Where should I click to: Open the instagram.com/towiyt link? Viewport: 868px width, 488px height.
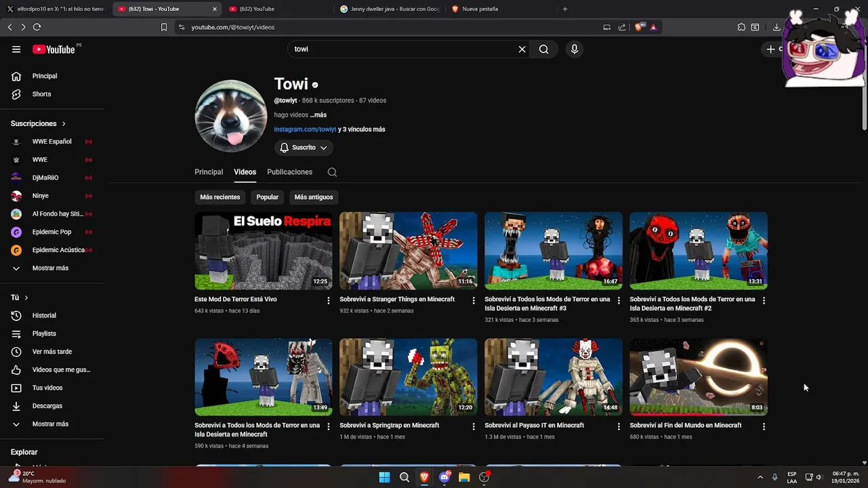pyautogui.click(x=305, y=129)
